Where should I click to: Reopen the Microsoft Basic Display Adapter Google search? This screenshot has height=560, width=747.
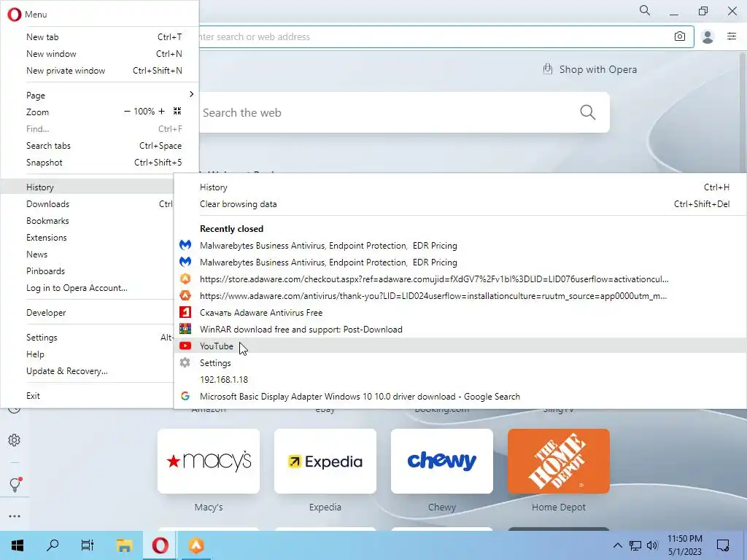[x=460, y=396]
